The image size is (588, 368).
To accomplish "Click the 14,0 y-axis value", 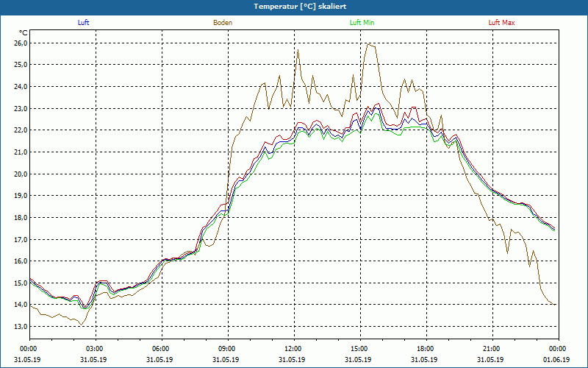I will click(x=21, y=305).
